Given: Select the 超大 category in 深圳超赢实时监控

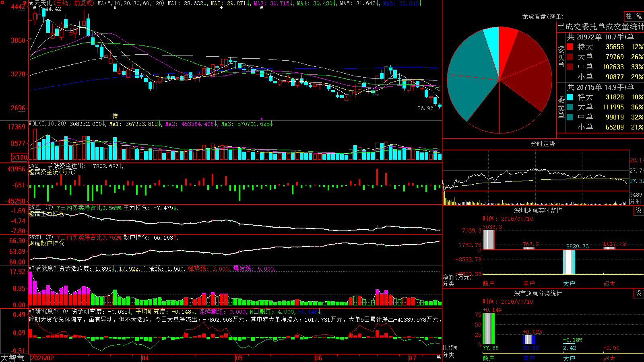Looking at the screenshot, I should click(x=609, y=284).
